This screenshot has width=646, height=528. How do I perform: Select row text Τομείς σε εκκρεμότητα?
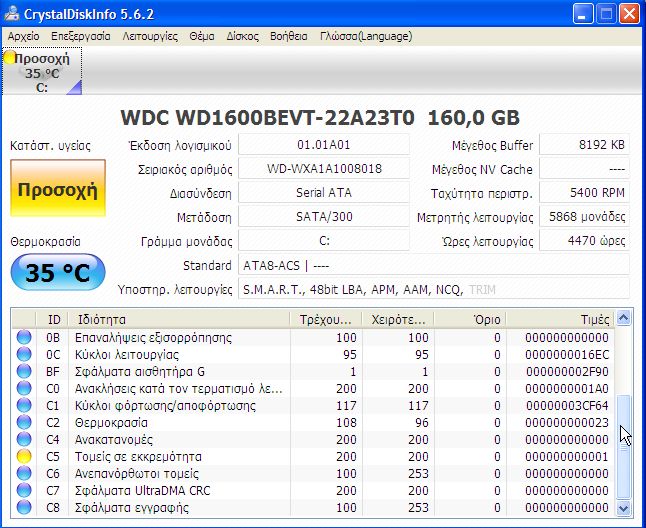pyautogui.click(x=138, y=457)
